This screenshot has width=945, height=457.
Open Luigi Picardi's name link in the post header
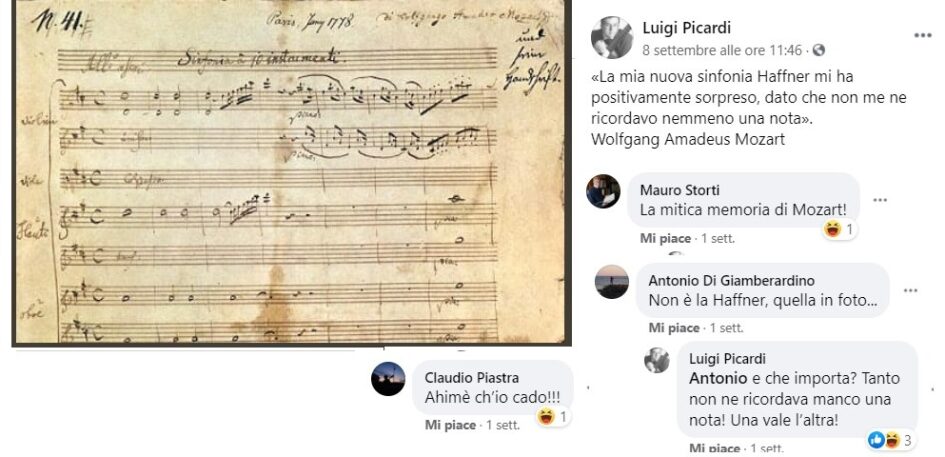tap(686, 27)
